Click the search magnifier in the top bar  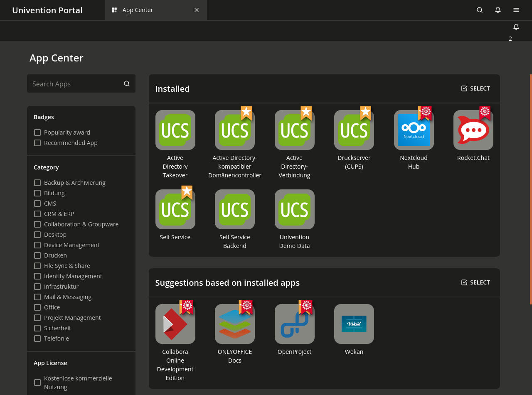479,10
